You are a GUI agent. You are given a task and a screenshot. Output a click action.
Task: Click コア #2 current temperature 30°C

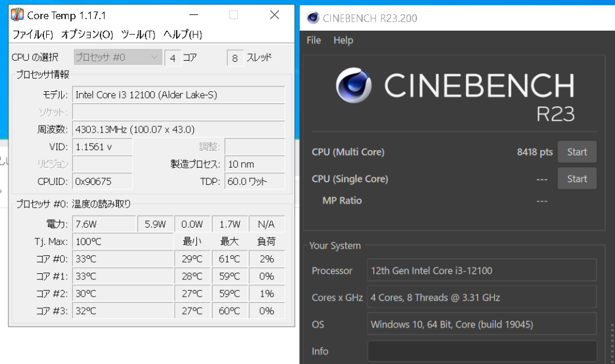[123, 293]
